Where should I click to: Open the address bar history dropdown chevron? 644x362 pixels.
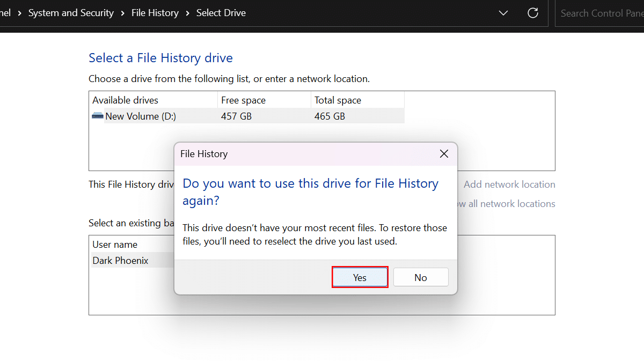(x=503, y=13)
